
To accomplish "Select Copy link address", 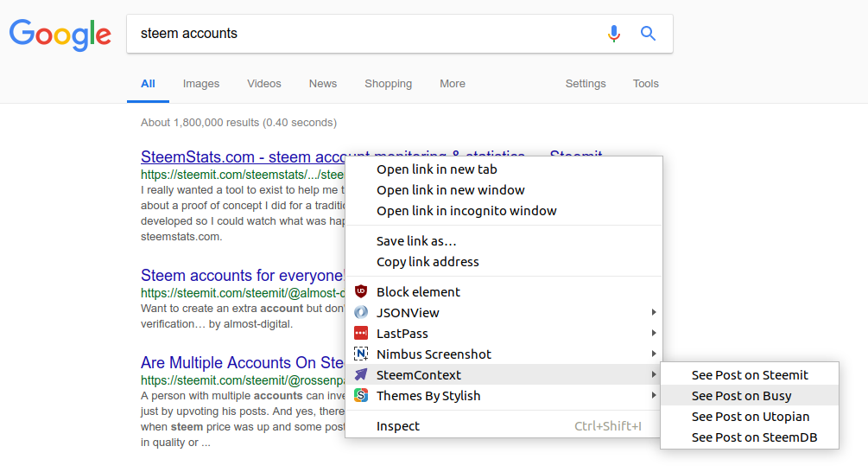I will click(428, 262).
